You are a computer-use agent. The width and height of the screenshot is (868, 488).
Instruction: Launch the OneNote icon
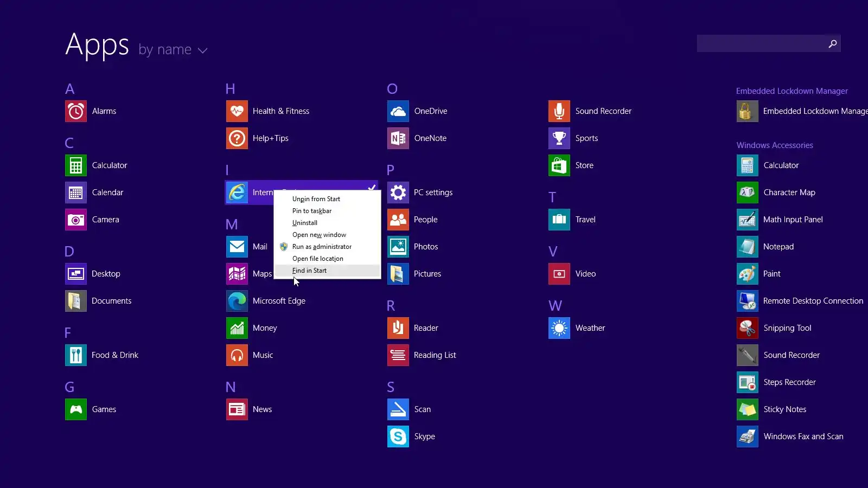click(x=398, y=138)
